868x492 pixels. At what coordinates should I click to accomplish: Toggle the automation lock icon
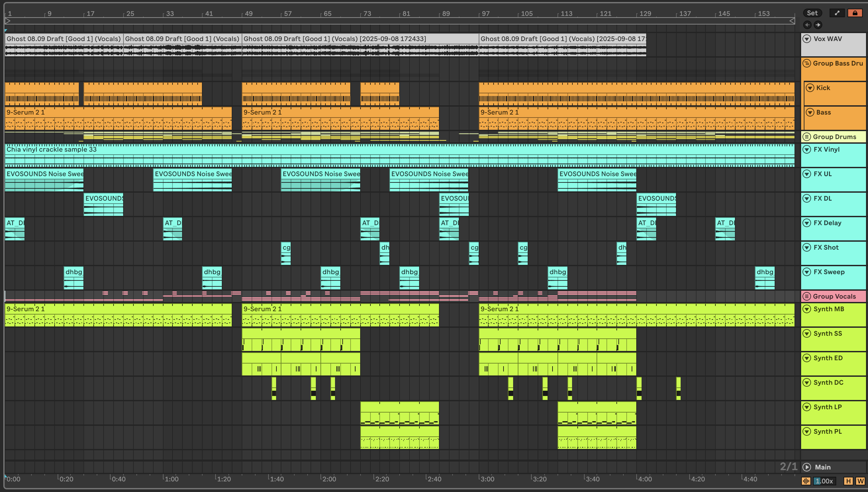[x=854, y=13]
